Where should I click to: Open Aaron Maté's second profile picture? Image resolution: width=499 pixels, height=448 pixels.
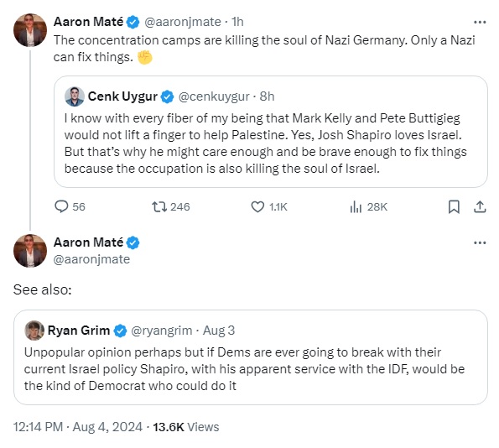pyautogui.click(x=30, y=251)
